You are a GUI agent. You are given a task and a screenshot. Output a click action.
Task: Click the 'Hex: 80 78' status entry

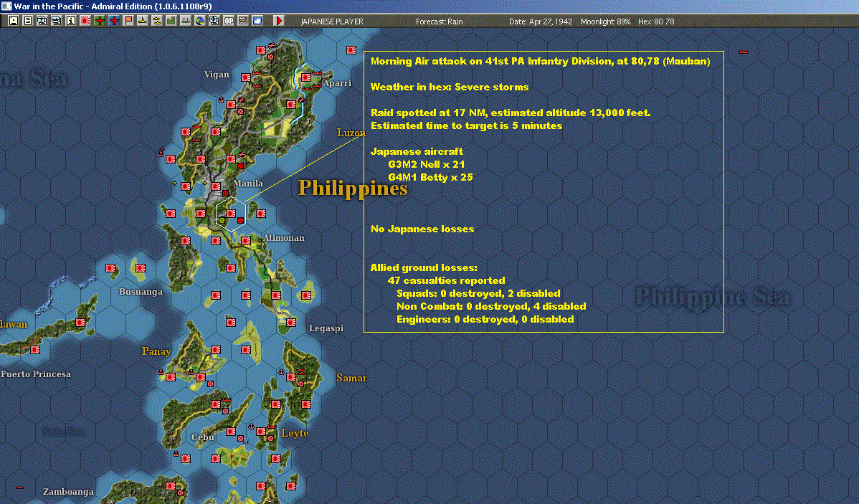(x=656, y=22)
